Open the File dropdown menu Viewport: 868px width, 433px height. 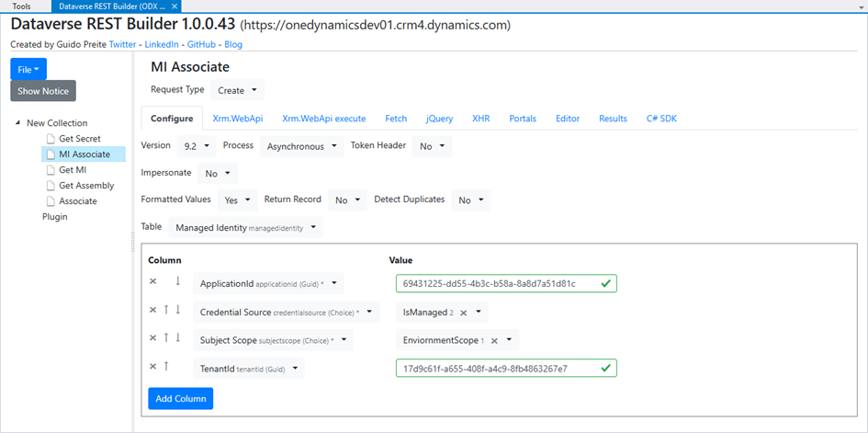(x=28, y=70)
